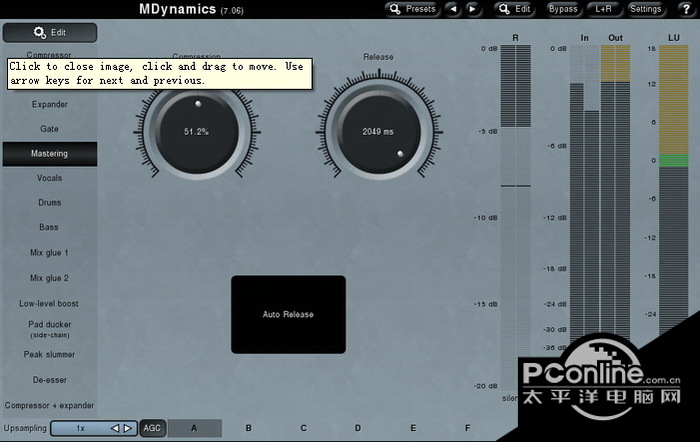The height and width of the screenshot is (442, 700).
Task: Choose De-esser device
Action: [x=50, y=379]
